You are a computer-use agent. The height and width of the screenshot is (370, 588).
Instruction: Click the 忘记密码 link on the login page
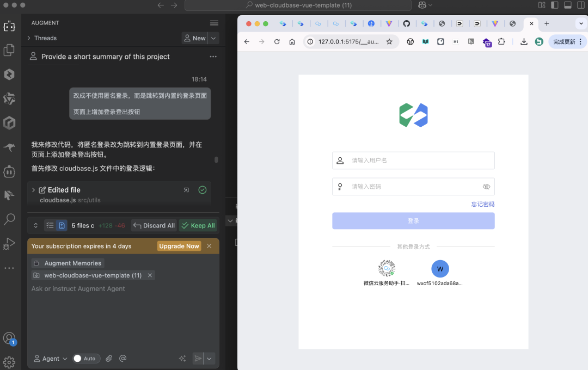point(482,203)
